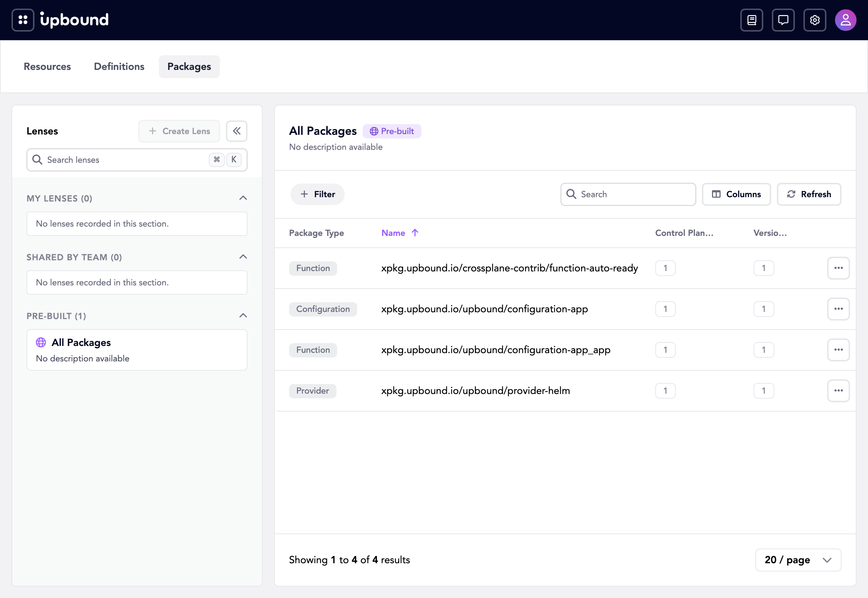Viewport: 868px width, 598px height.
Task: Refresh the packages list
Action: click(x=809, y=194)
